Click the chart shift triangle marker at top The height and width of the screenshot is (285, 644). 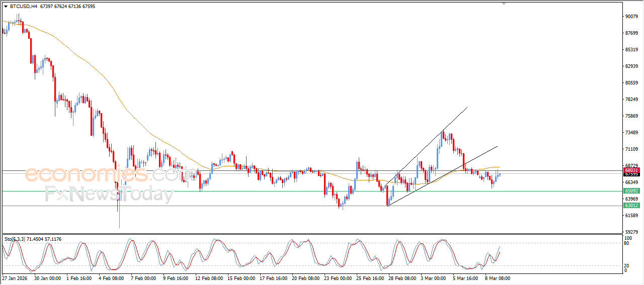pyautogui.click(x=504, y=4)
